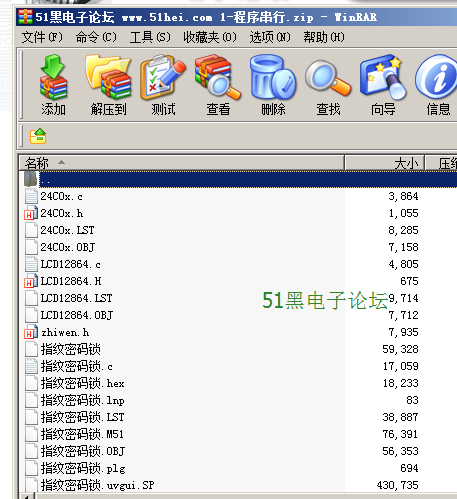Viewport: 457px width, 499px height.
Task: Select the file LCD12864.H
Action: (71, 281)
